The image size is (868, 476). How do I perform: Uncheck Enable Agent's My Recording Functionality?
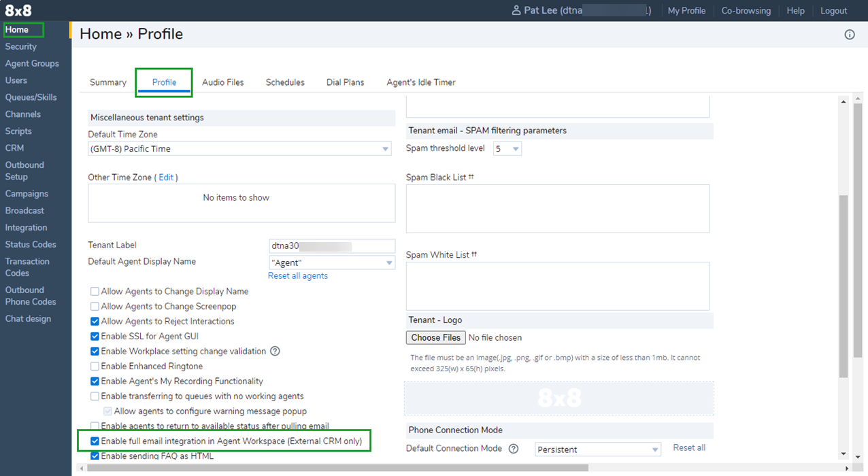coord(95,381)
